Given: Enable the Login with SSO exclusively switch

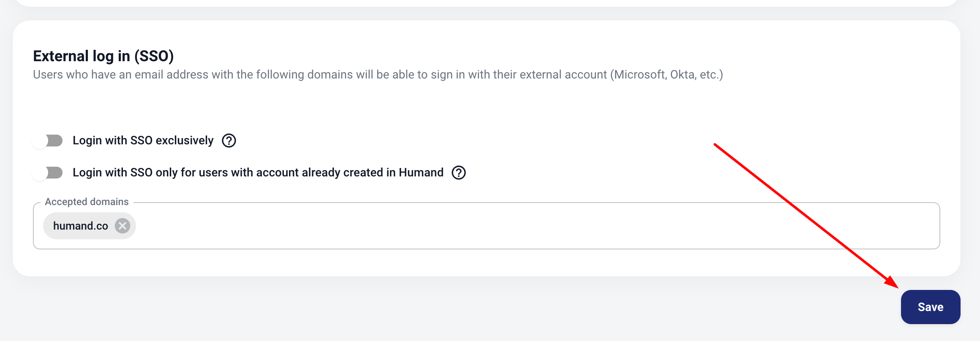Looking at the screenshot, I should pos(47,141).
